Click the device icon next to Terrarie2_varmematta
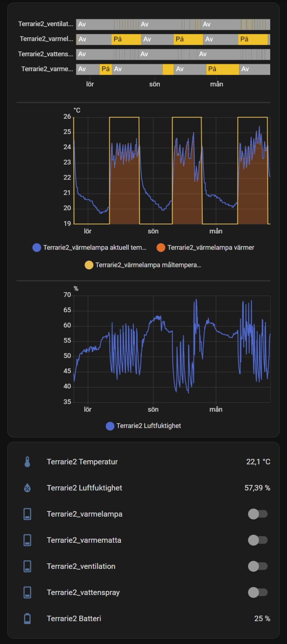 [27, 540]
